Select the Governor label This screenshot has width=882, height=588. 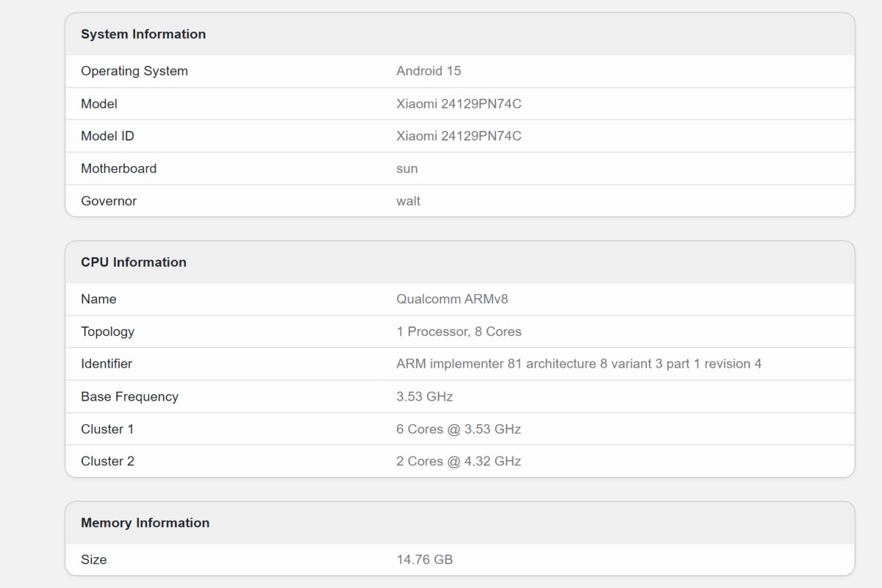point(109,201)
